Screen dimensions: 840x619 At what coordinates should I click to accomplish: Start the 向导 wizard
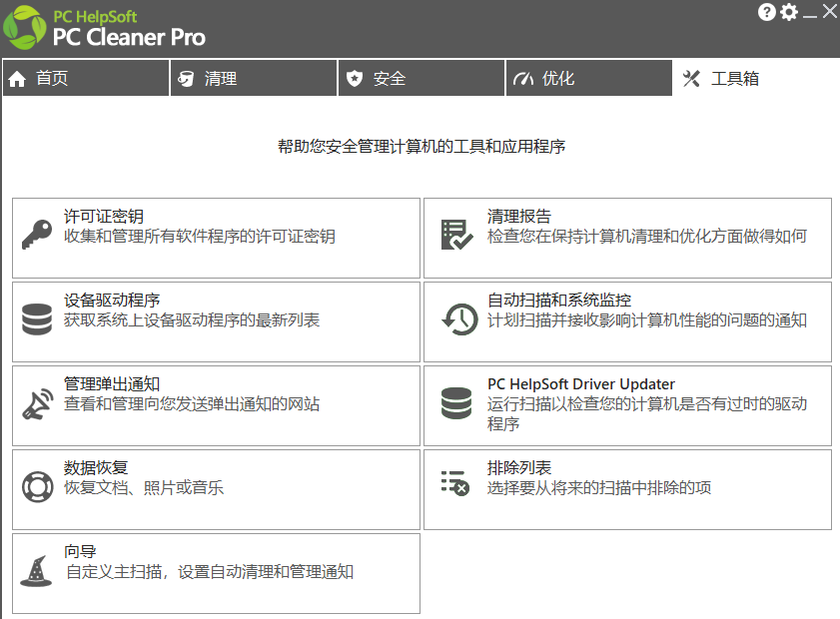(x=216, y=573)
